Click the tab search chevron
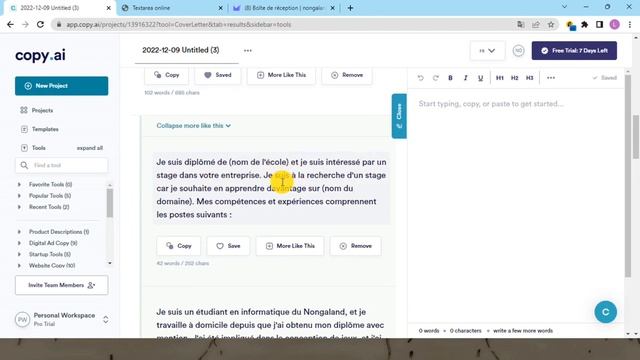 [x=564, y=7]
